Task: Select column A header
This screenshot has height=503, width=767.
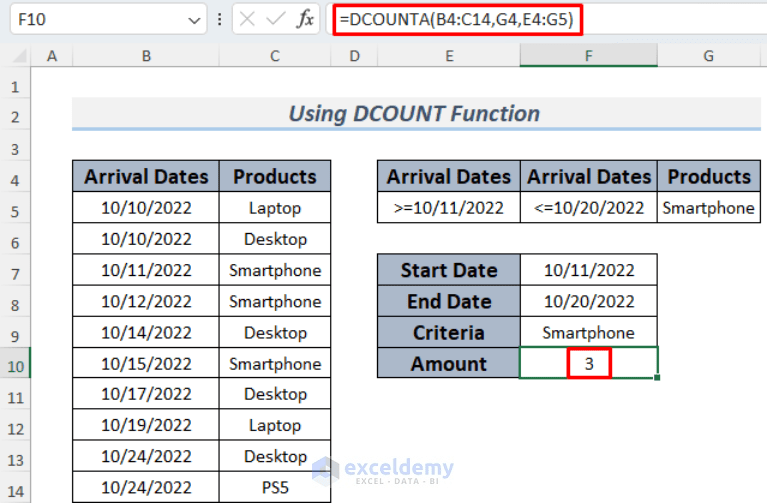Action: point(51,56)
